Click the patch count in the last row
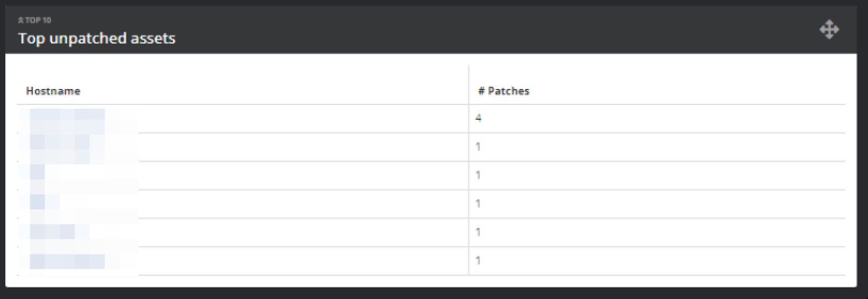The width and height of the screenshot is (868, 299). (x=479, y=261)
